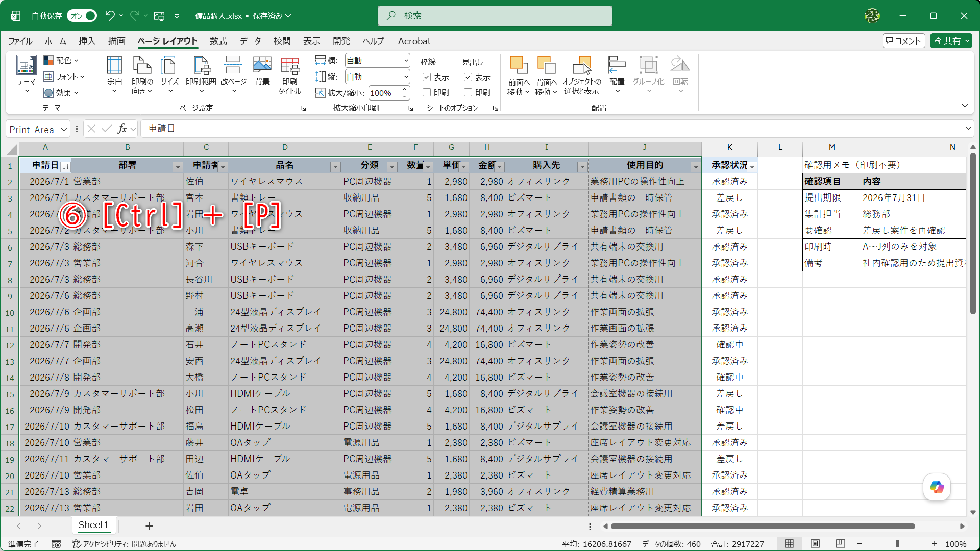Increase 拡大/縮小 scale with up spinner
980x551 pixels.
click(x=405, y=90)
